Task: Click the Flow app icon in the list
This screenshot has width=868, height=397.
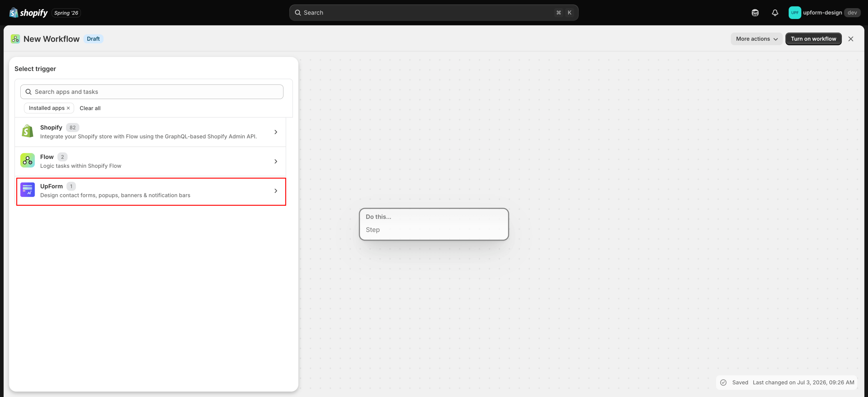Action: 27,160
